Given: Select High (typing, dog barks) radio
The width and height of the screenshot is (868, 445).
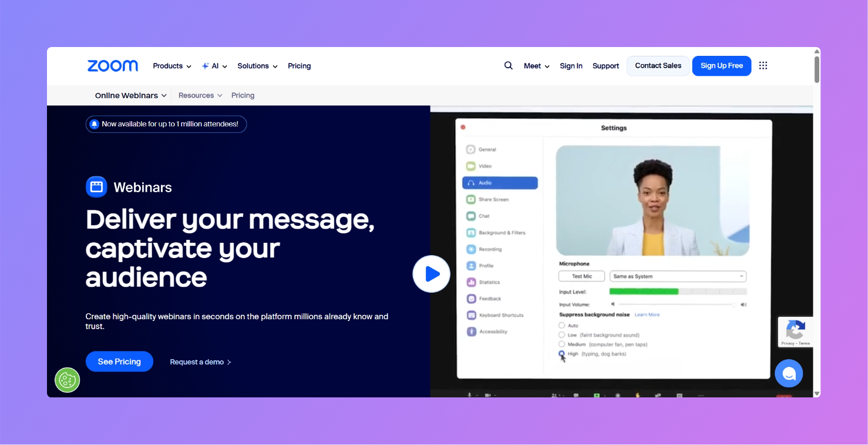Looking at the screenshot, I should coord(562,353).
